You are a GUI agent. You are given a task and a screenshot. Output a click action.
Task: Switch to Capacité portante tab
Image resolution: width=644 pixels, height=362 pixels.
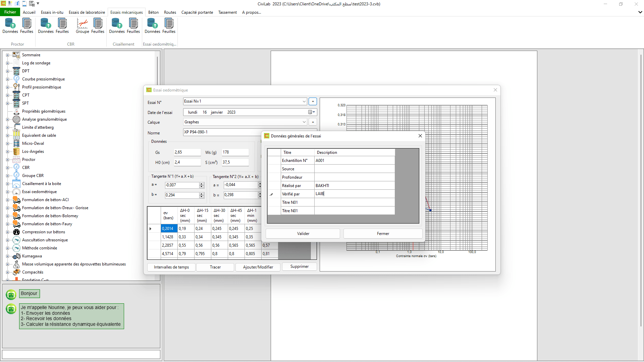(x=197, y=12)
